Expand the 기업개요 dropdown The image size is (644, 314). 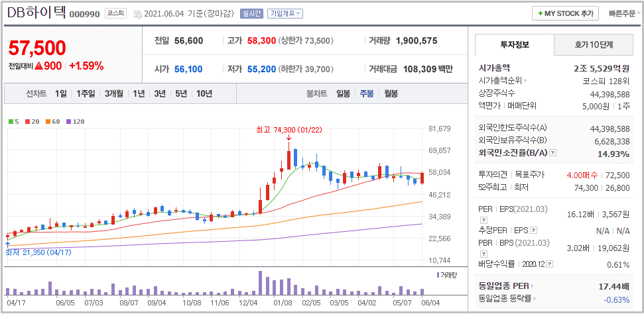pyautogui.click(x=285, y=13)
